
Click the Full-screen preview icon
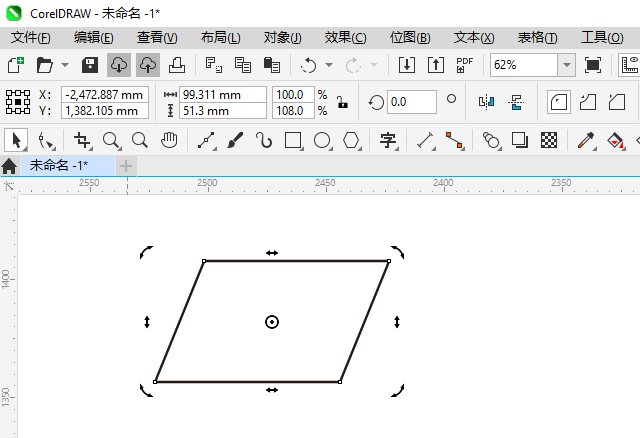tap(593, 65)
